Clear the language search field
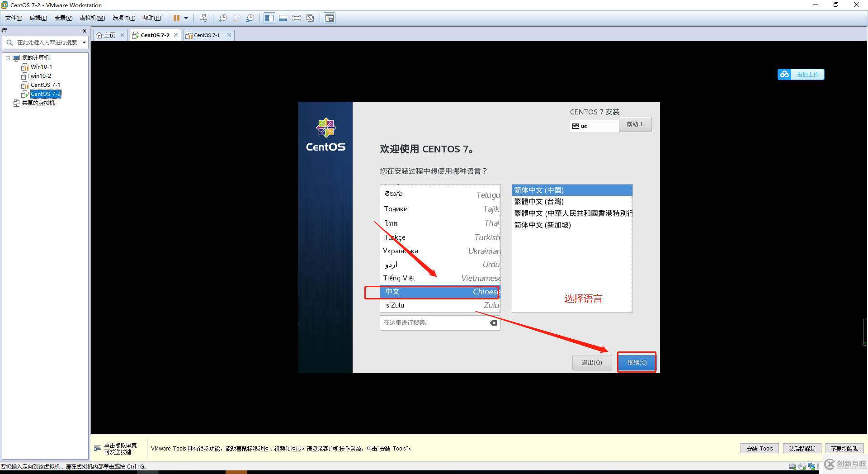Viewport: 868px width, 474px height. [493, 323]
